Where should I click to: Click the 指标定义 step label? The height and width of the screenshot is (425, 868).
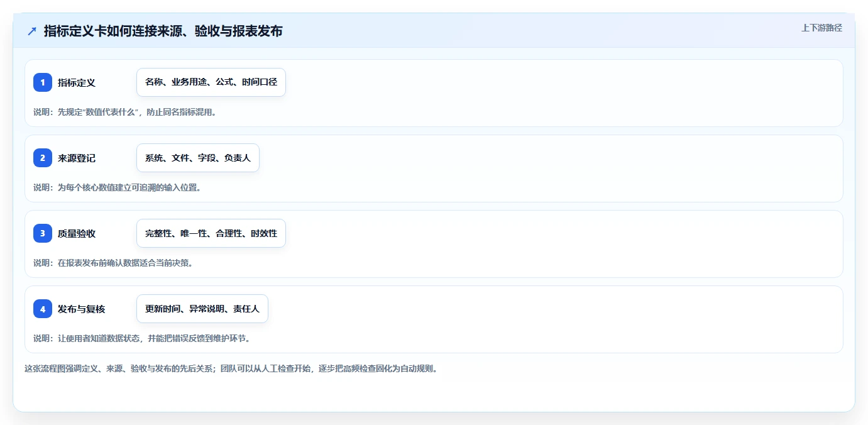point(77,82)
